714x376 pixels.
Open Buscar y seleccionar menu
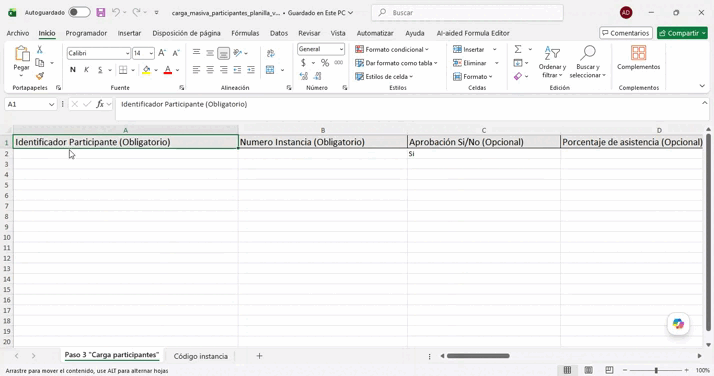588,61
